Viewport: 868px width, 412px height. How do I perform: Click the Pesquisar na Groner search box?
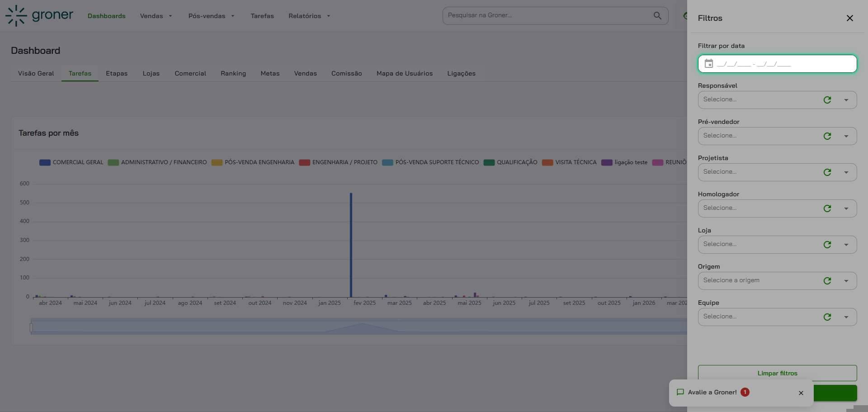click(x=555, y=16)
